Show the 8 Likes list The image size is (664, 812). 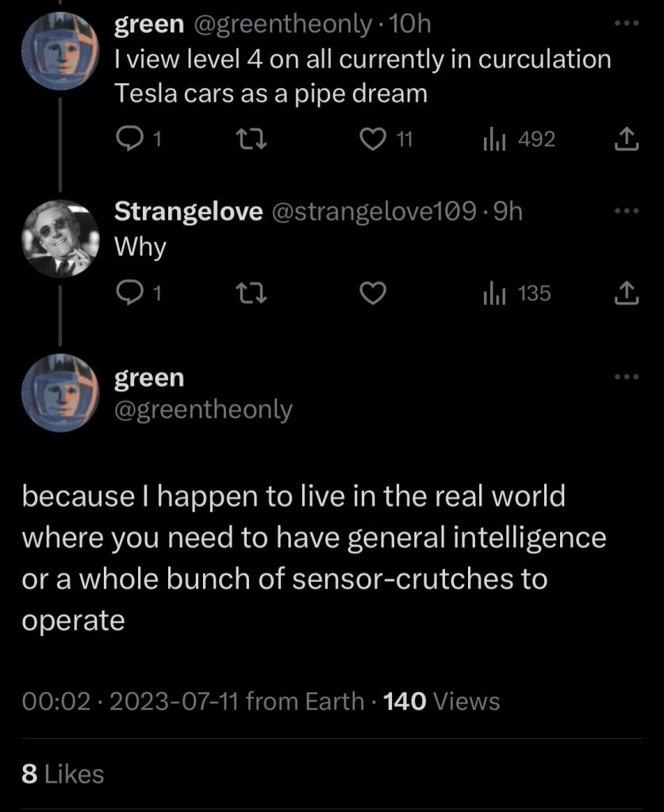[63, 774]
